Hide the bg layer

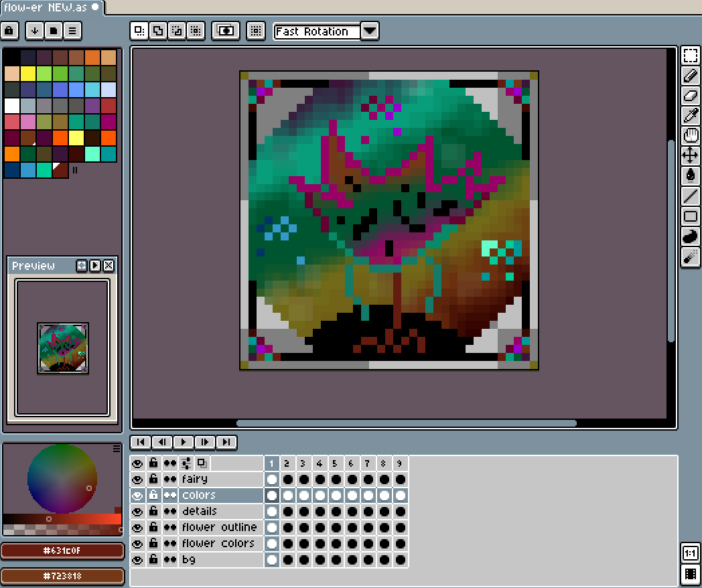[x=137, y=560]
